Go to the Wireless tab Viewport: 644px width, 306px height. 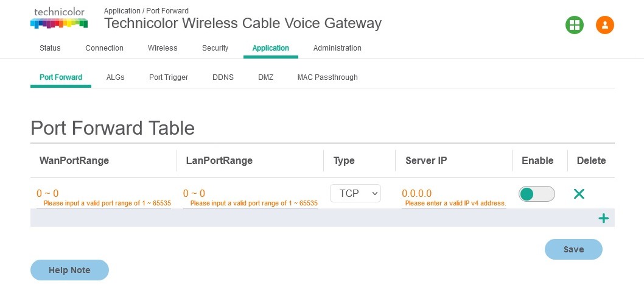(163, 48)
